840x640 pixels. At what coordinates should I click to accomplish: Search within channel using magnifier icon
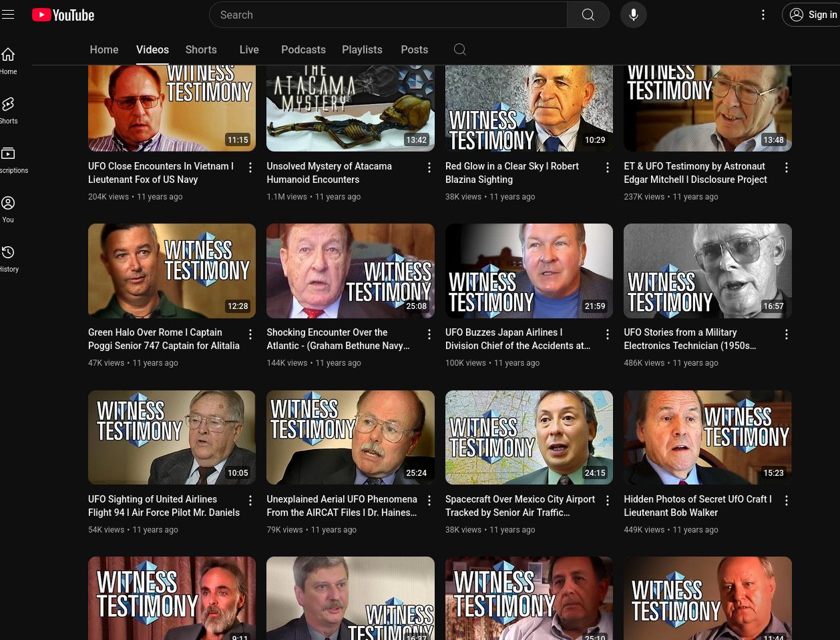click(459, 49)
